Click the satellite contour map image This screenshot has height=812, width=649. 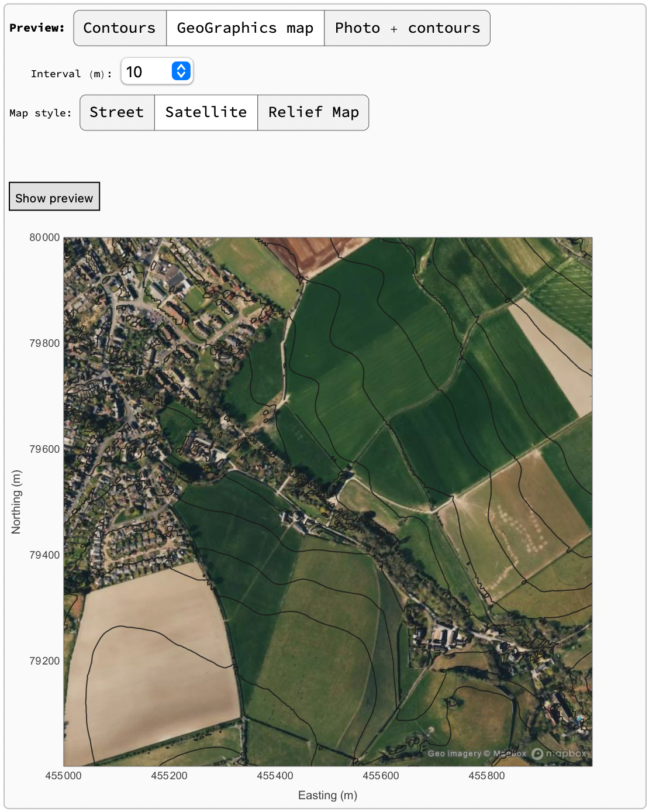coord(328,502)
